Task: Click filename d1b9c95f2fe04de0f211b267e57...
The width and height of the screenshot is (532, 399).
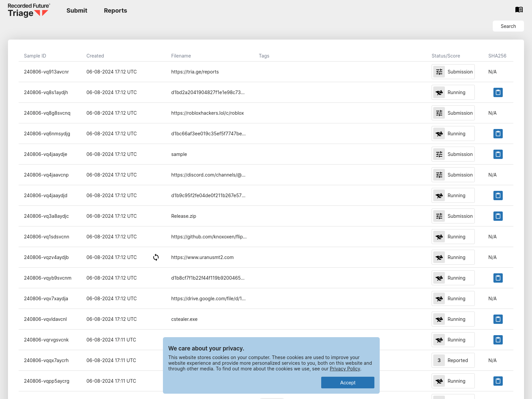Action: [x=208, y=196]
